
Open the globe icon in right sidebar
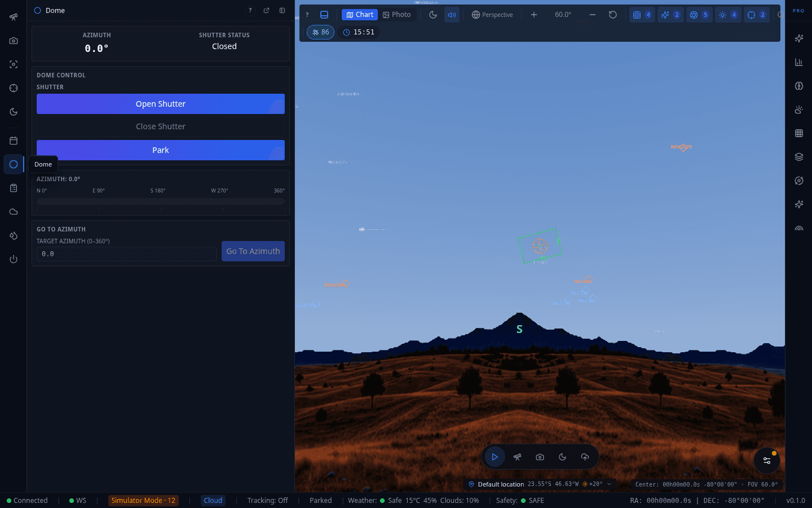pyautogui.click(x=799, y=86)
